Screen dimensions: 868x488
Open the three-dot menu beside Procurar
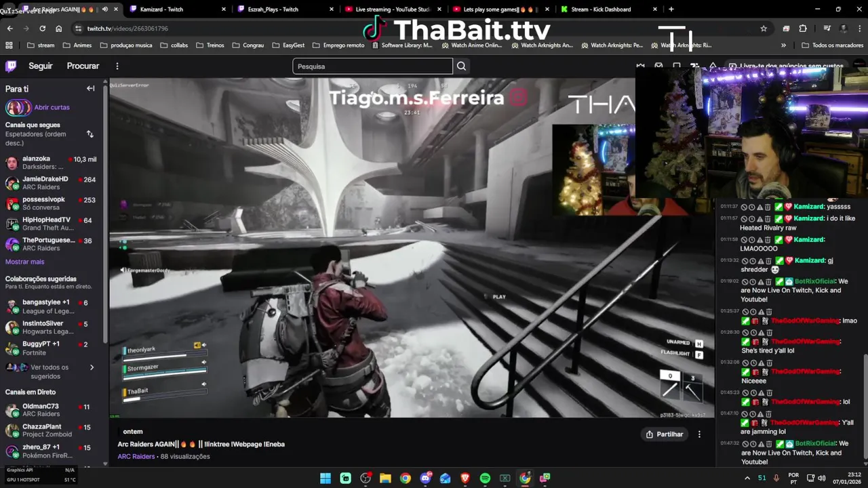[x=117, y=66]
